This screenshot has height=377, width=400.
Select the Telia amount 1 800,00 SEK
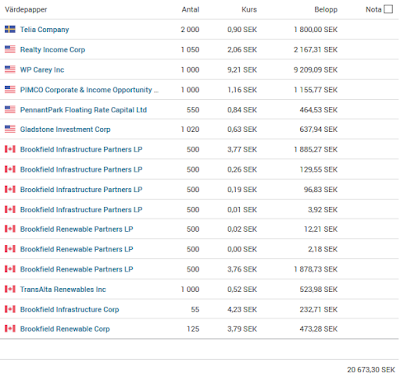(x=316, y=30)
